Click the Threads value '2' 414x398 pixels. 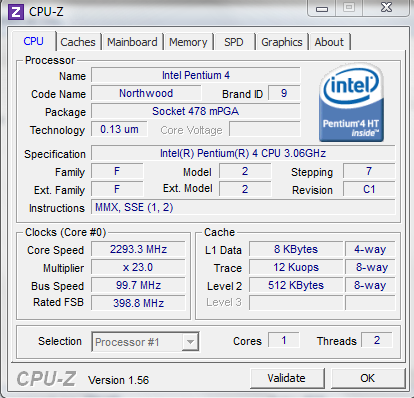377,340
